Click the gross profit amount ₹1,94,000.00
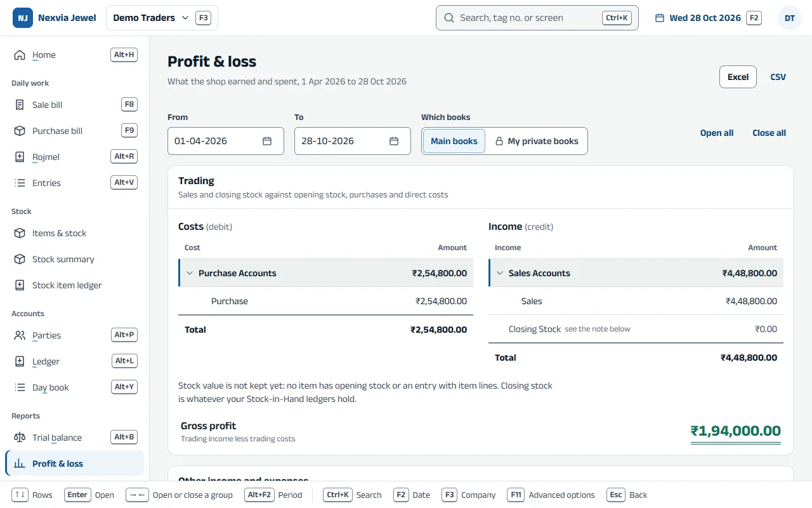 (x=736, y=431)
